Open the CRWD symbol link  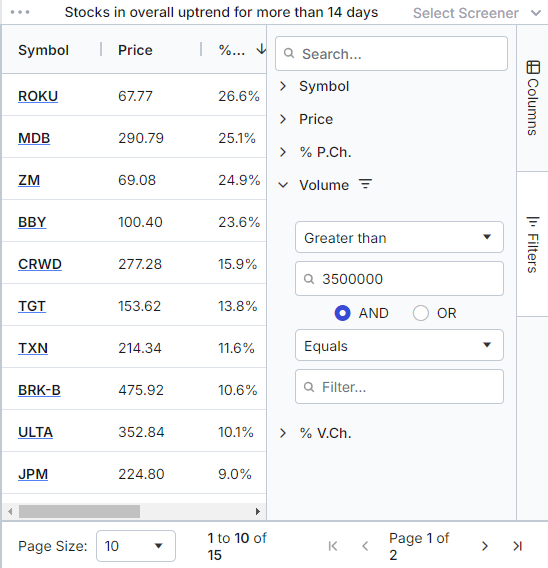click(40, 264)
